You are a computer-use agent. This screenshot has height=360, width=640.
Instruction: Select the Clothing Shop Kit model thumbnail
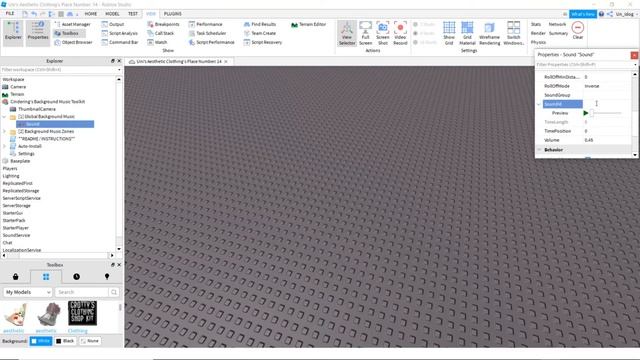click(x=82, y=313)
